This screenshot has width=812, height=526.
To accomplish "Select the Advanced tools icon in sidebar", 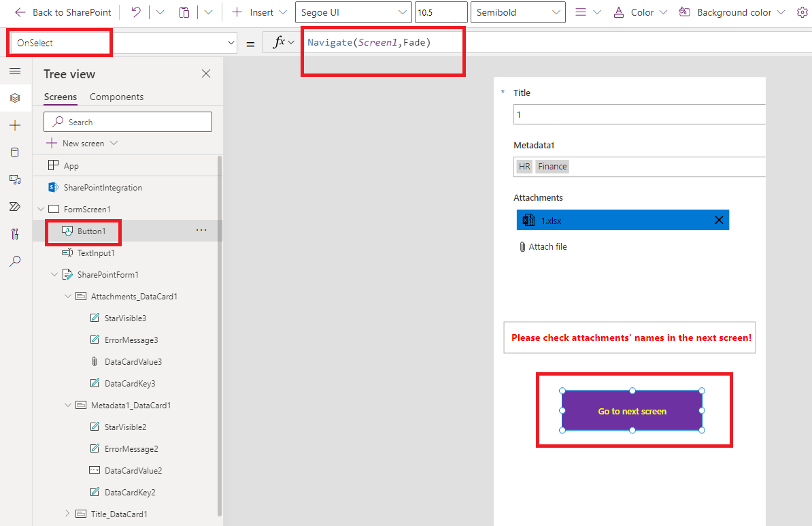I will 15,233.
